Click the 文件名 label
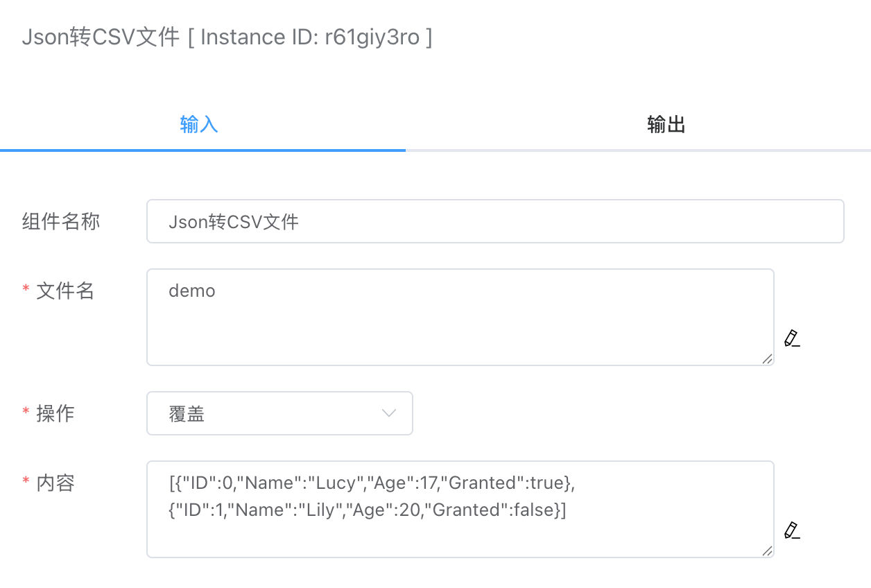The width and height of the screenshot is (871, 588). point(65,291)
